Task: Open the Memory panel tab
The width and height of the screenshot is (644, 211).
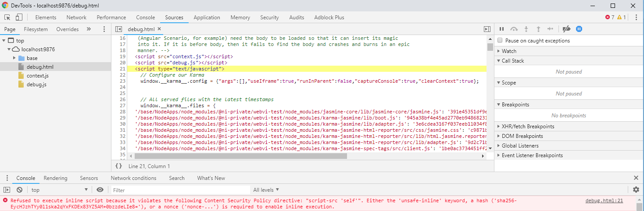Action: 240,18
